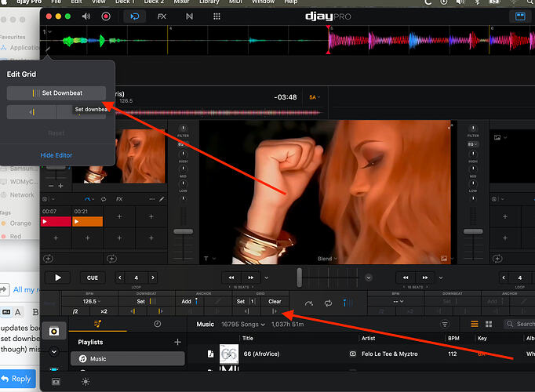
Task: Switch library to list view
Action: coord(475,324)
